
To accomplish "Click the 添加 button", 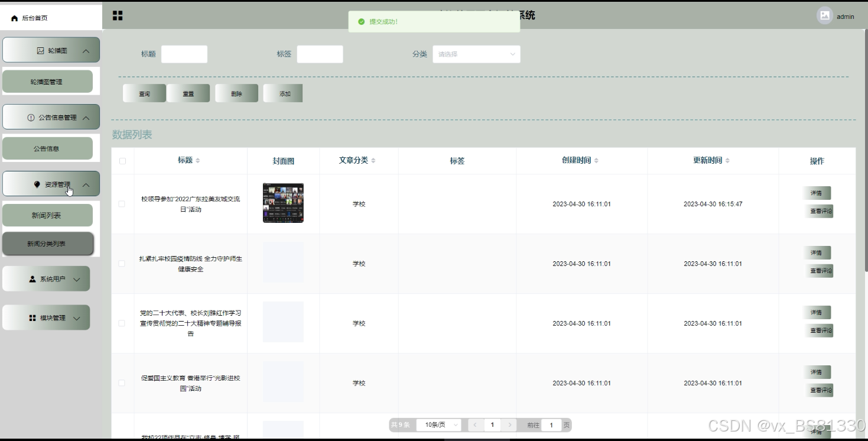I will coord(284,93).
